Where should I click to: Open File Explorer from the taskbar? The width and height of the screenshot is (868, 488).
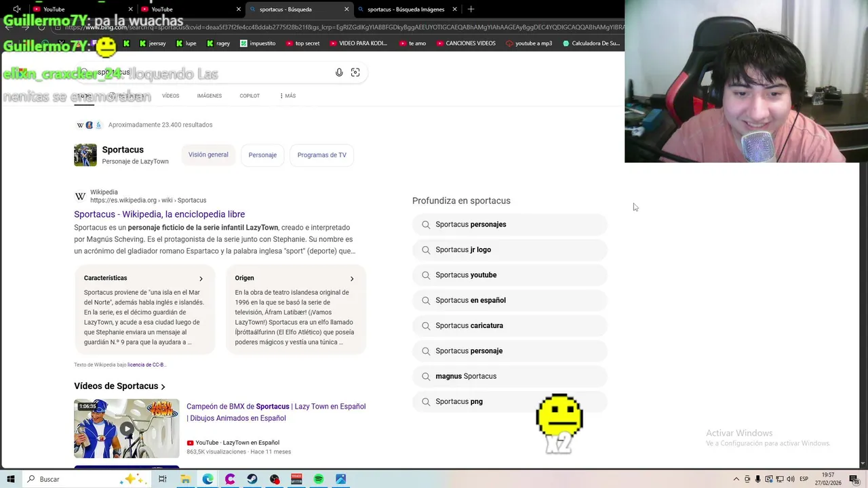185,479
